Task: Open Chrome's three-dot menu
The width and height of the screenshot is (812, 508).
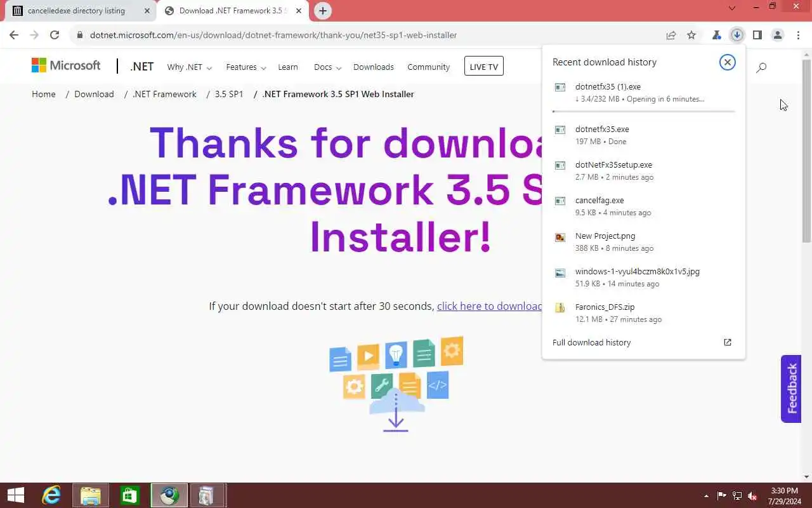Action: pos(798,35)
